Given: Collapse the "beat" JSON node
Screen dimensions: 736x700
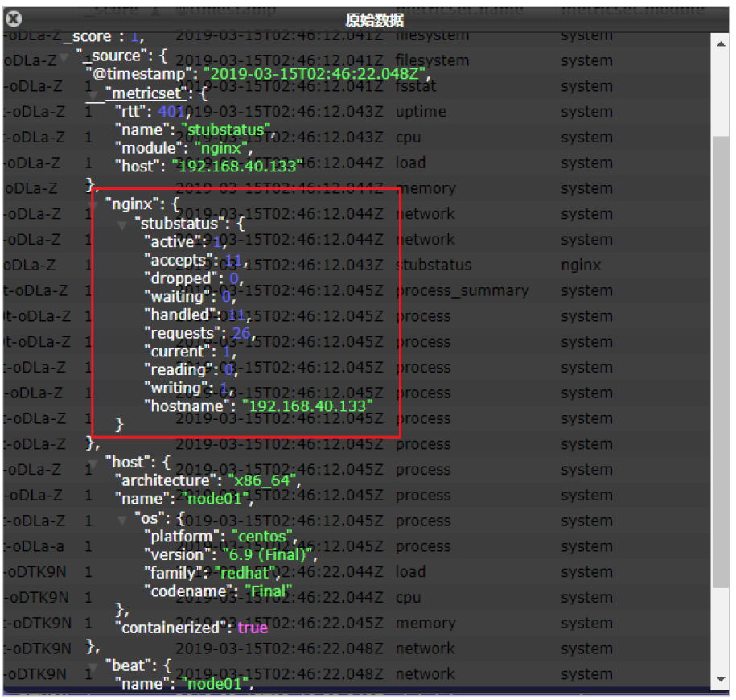Looking at the screenshot, I should point(97,666).
